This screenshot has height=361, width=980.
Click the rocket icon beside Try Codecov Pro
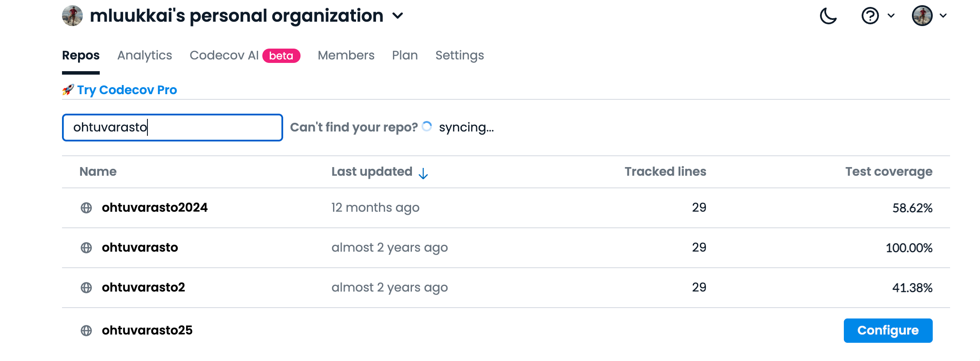(68, 90)
